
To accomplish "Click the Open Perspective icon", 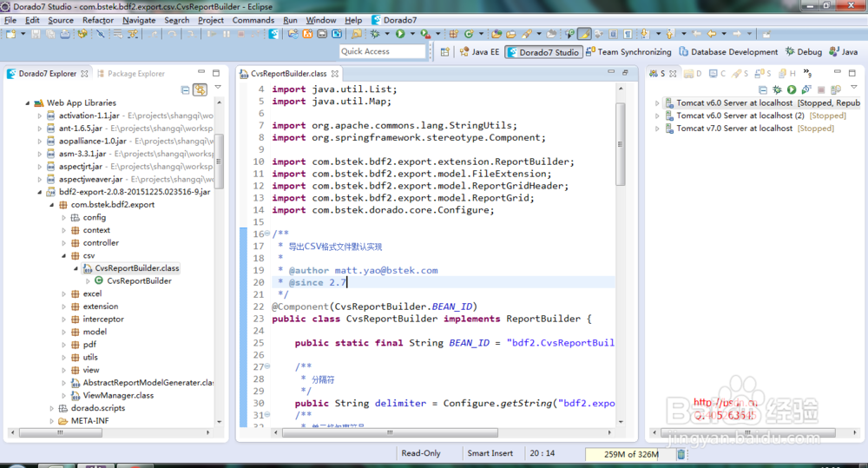I will click(445, 51).
